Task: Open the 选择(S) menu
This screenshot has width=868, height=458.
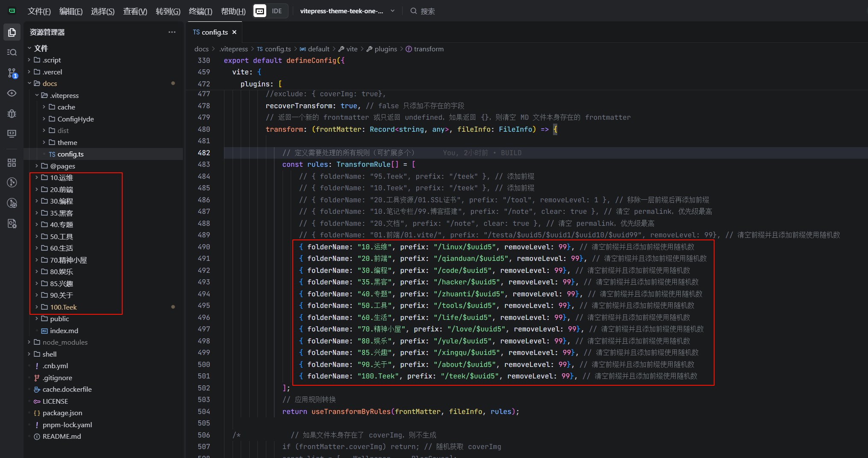Action: click(103, 11)
